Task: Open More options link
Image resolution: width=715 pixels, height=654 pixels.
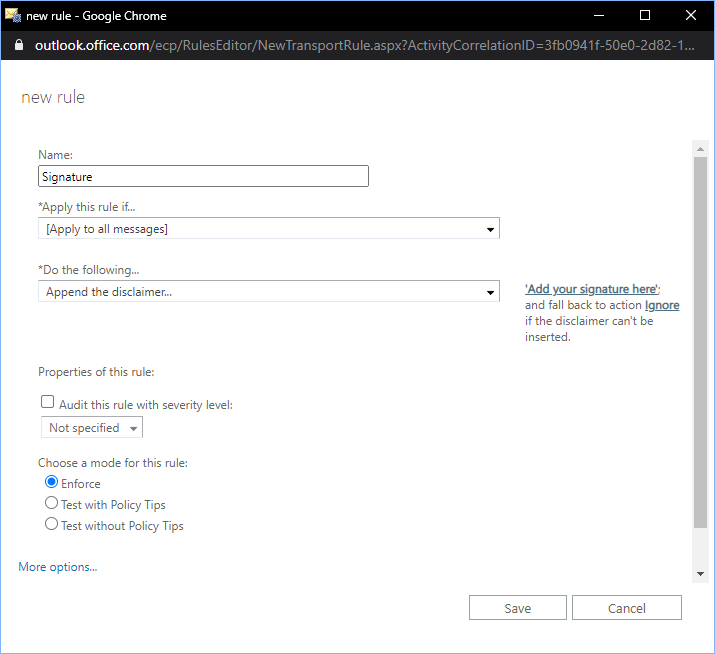Action: click(x=58, y=567)
